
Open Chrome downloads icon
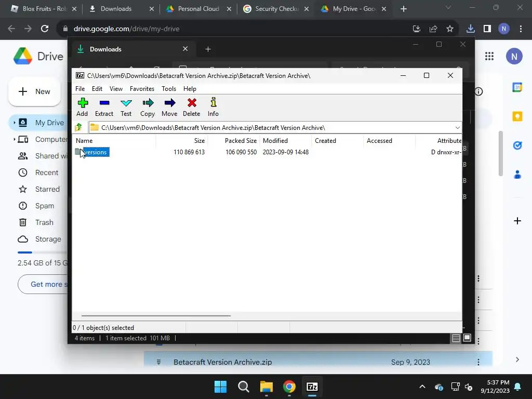click(x=470, y=29)
